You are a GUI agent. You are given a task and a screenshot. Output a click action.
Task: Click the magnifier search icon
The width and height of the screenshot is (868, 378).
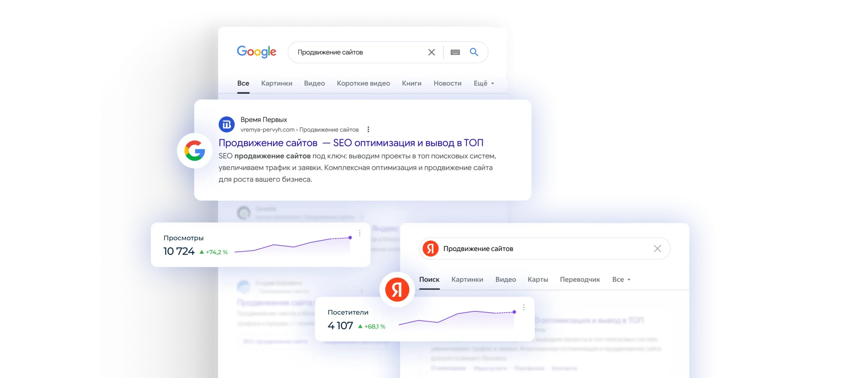tap(474, 52)
